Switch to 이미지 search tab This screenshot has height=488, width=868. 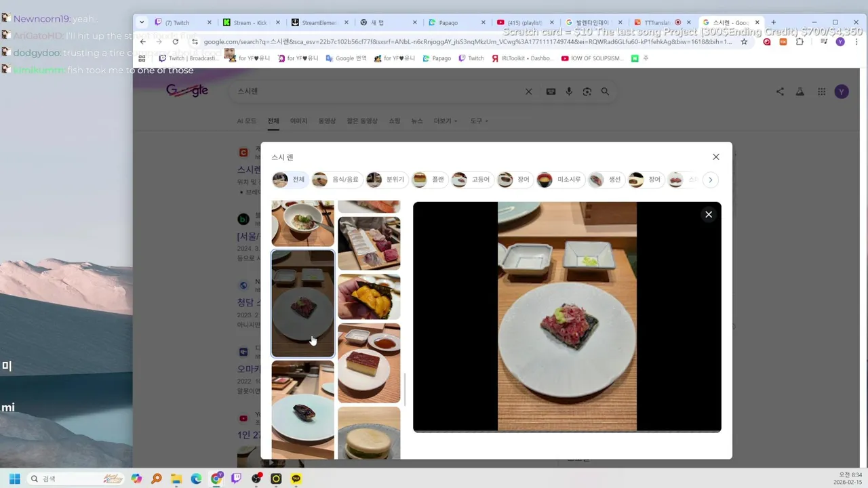(x=298, y=121)
